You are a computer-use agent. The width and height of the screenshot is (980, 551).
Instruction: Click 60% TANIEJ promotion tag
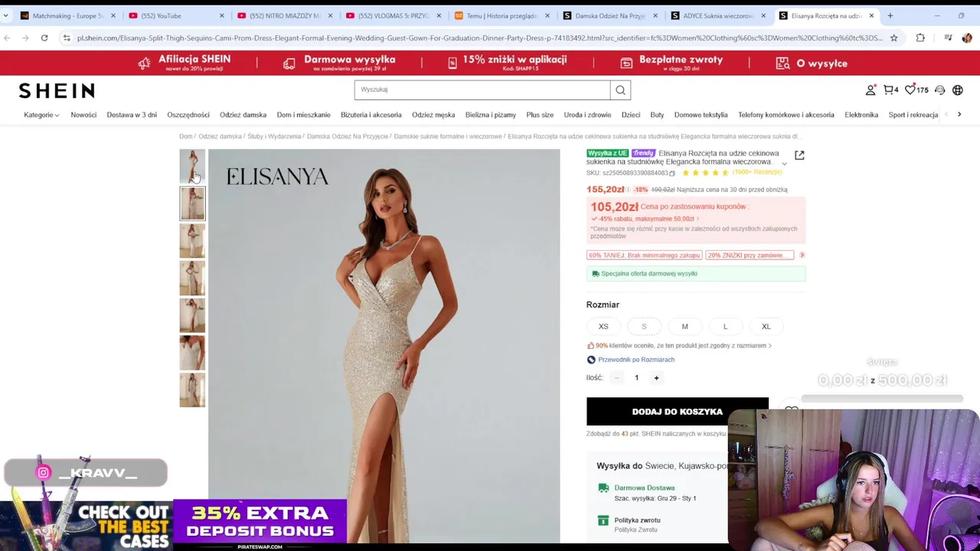point(644,255)
